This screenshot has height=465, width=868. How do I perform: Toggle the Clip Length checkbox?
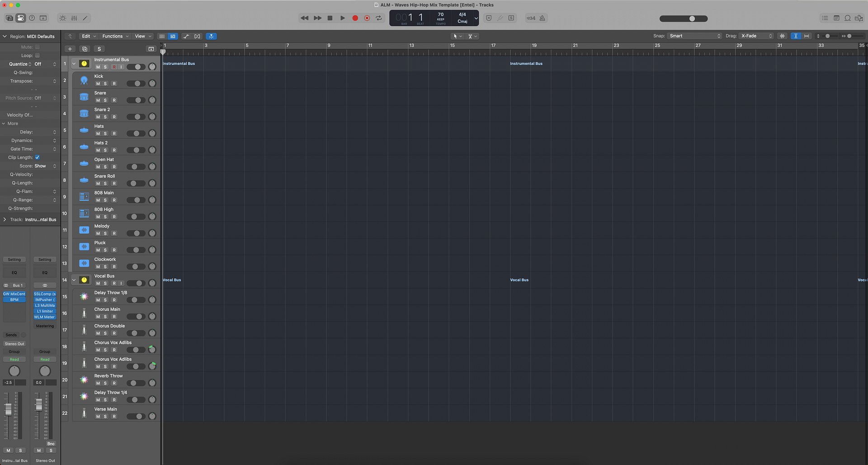point(38,157)
